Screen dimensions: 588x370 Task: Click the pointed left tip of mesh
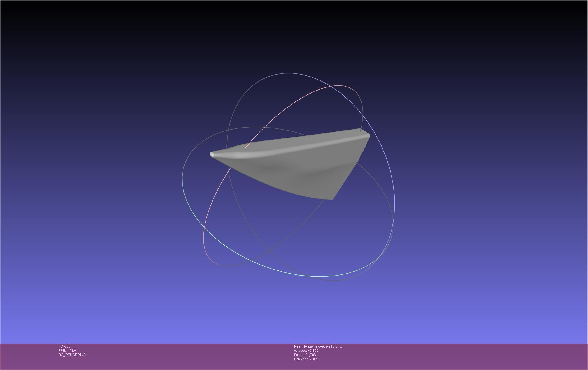tap(212, 154)
